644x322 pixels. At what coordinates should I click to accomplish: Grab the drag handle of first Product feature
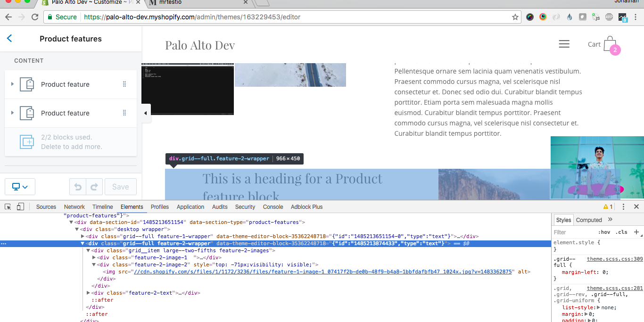[124, 84]
